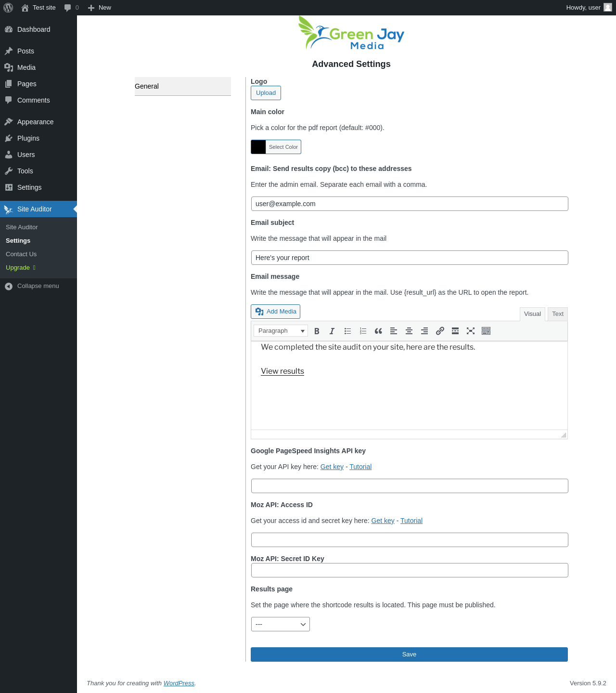616x693 pixels.
Task: Select the General settings tab
Action: tap(183, 86)
